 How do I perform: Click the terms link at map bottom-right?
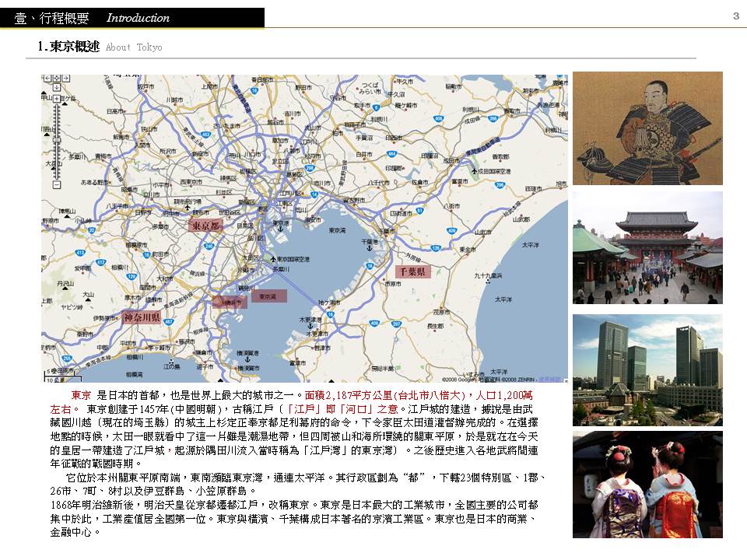pos(549,379)
